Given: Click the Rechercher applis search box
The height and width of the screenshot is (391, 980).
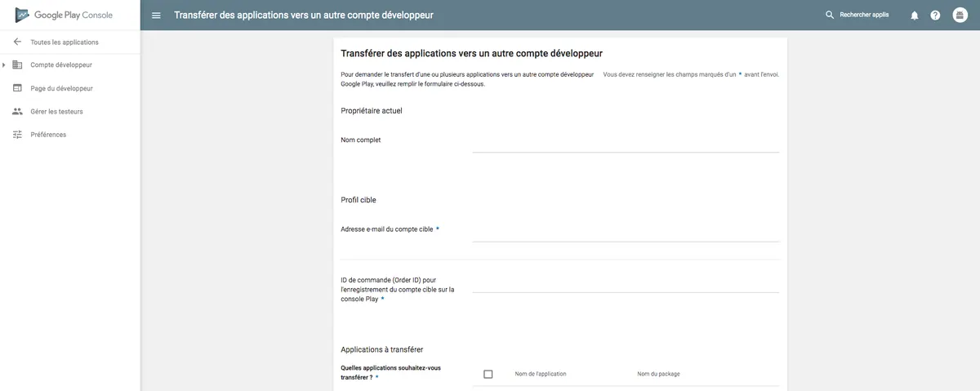Looking at the screenshot, I should (864, 16).
